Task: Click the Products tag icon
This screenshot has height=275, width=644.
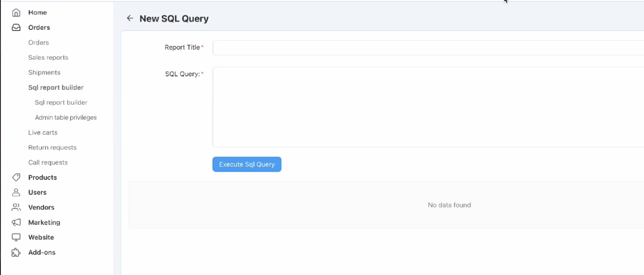Action: click(x=16, y=177)
